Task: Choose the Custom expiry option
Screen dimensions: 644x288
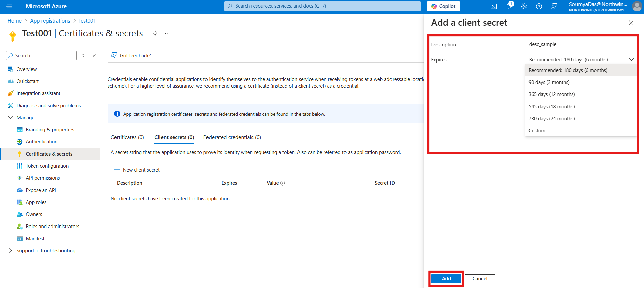Action: tap(537, 131)
